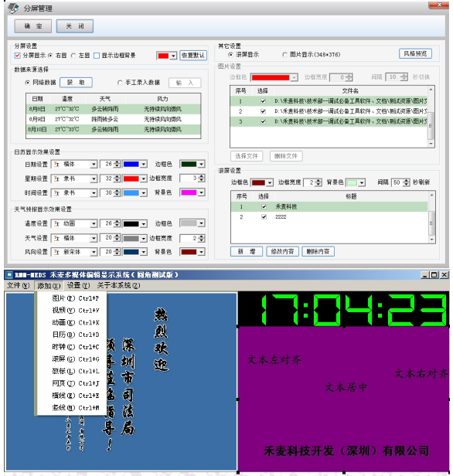This screenshot has width=453, height=476.
Task: Toggle the 分屏显示 checkbox
Action: [x=17, y=56]
